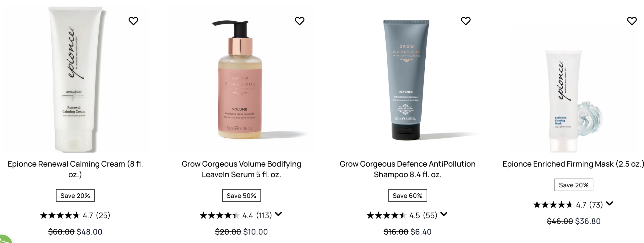Open Grow Gorgeous Defence AntiPollution Shampoo title
Screen dimensions: 644x243
click(408, 169)
